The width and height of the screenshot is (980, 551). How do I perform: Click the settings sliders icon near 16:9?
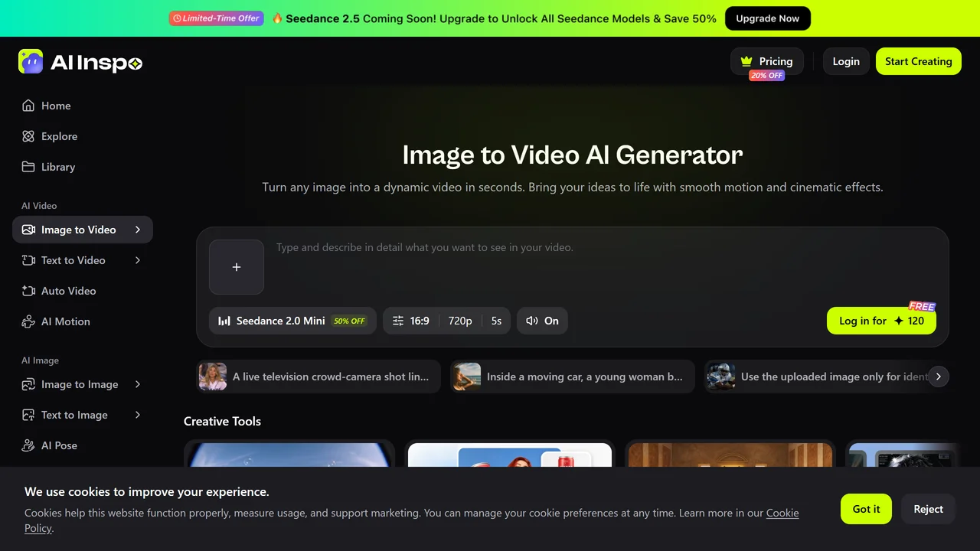398,321
